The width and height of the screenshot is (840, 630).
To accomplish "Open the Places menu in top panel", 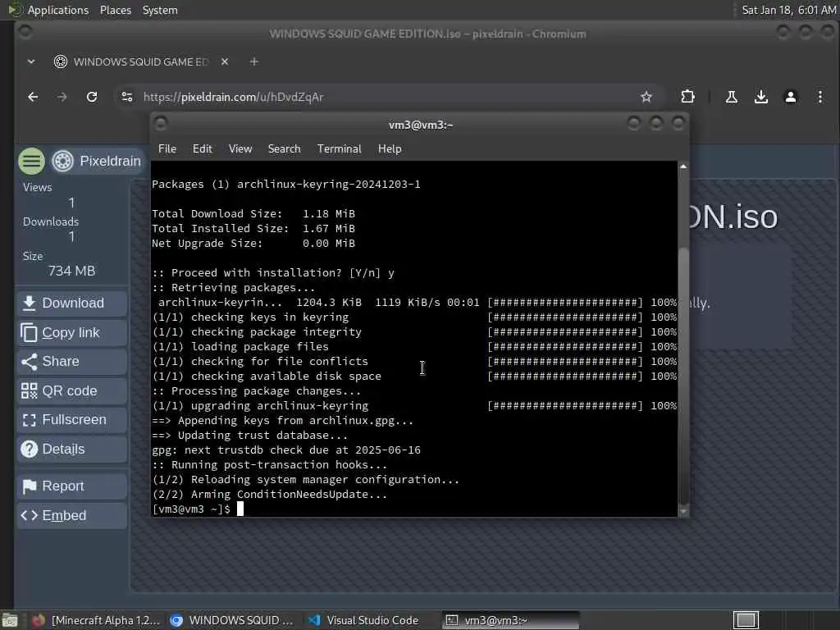I will 115,10.
